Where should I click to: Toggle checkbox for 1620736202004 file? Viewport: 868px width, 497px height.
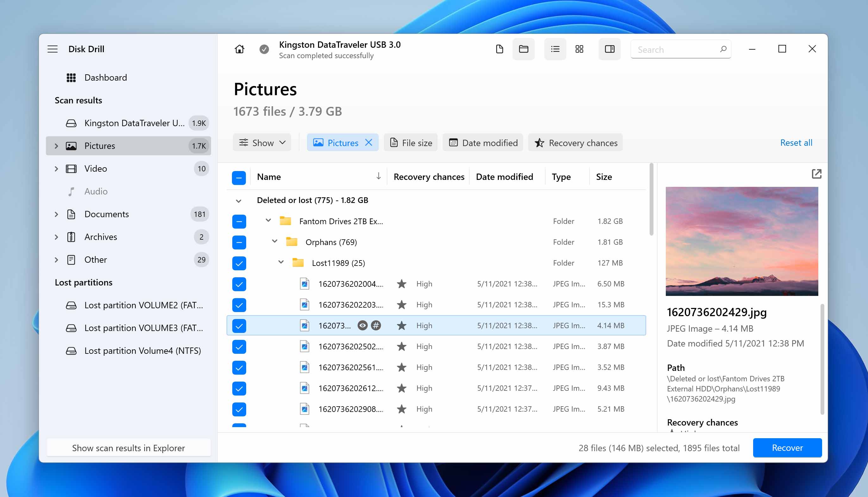click(239, 284)
